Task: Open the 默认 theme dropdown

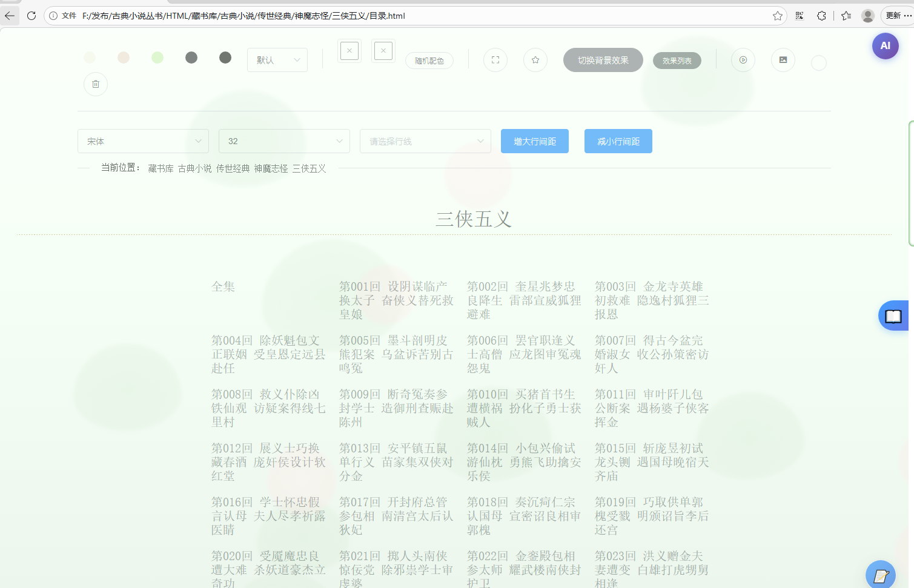Action: click(277, 60)
